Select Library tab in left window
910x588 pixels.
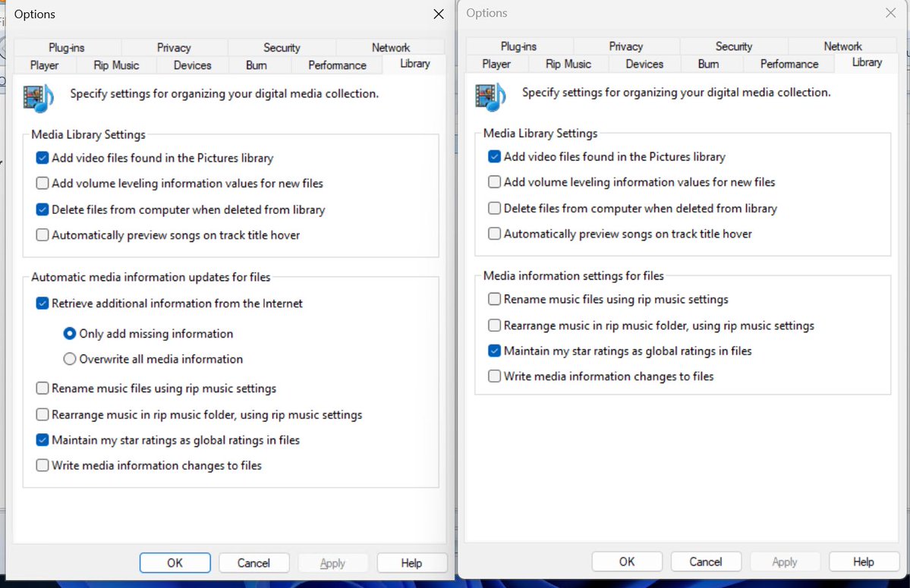(415, 64)
